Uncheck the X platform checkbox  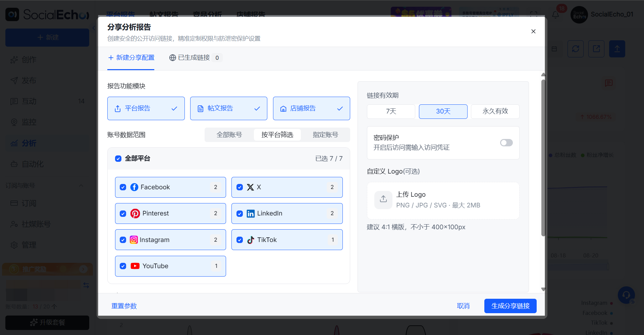239,187
